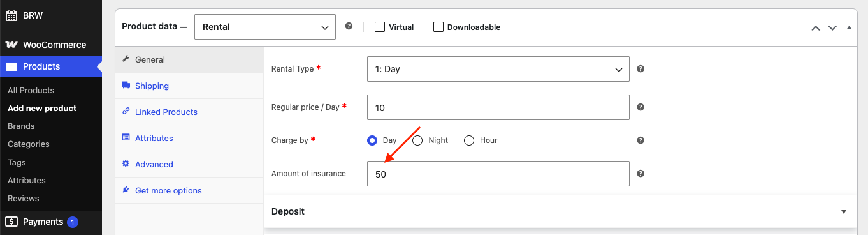868x235 pixels.
Task: Go to All Products
Action: pos(31,90)
